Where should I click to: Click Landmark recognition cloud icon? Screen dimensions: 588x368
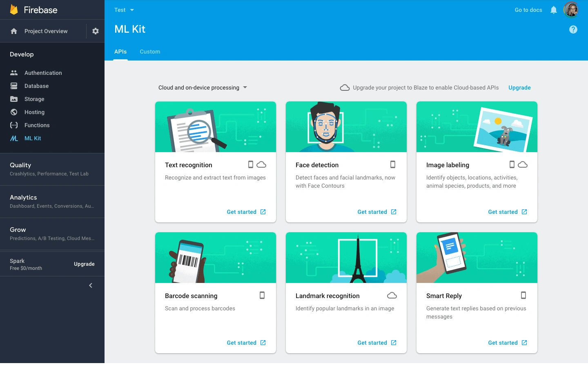pyautogui.click(x=392, y=295)
